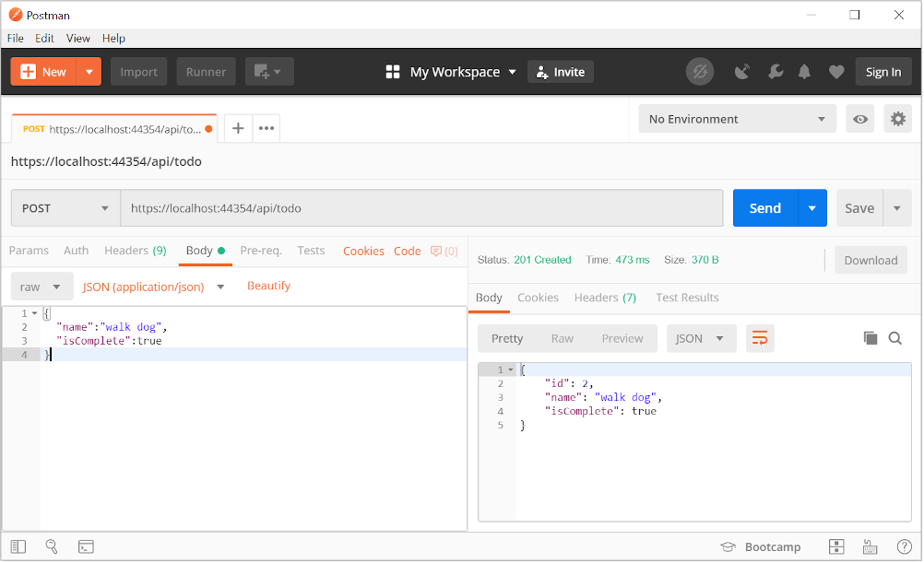Switch to the response Headers (7) tab

point(605,298)
